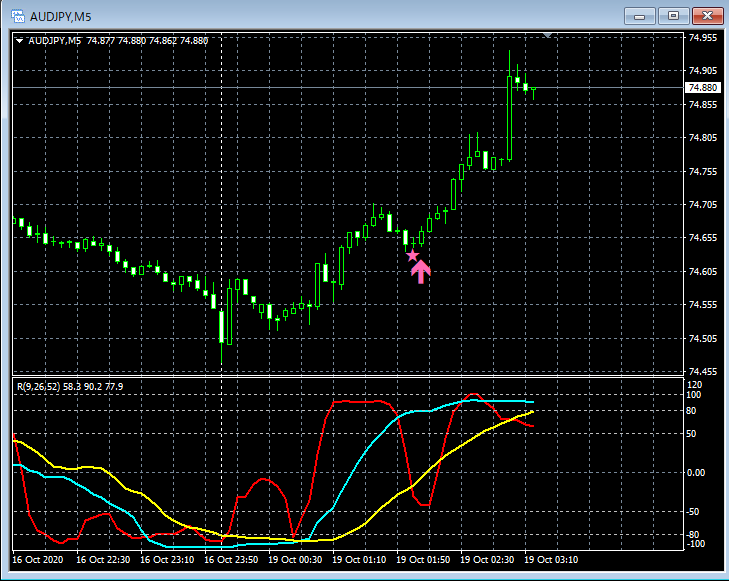Click the chart window icon in title bar
729x581 pixels.
pyautogui.click(x=18, y=16)
